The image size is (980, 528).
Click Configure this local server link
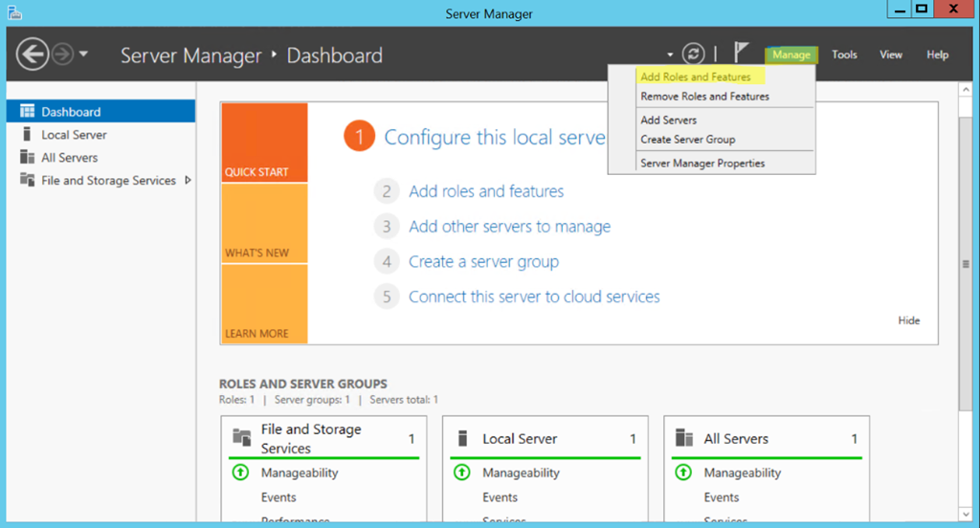[x=495, y=137]
